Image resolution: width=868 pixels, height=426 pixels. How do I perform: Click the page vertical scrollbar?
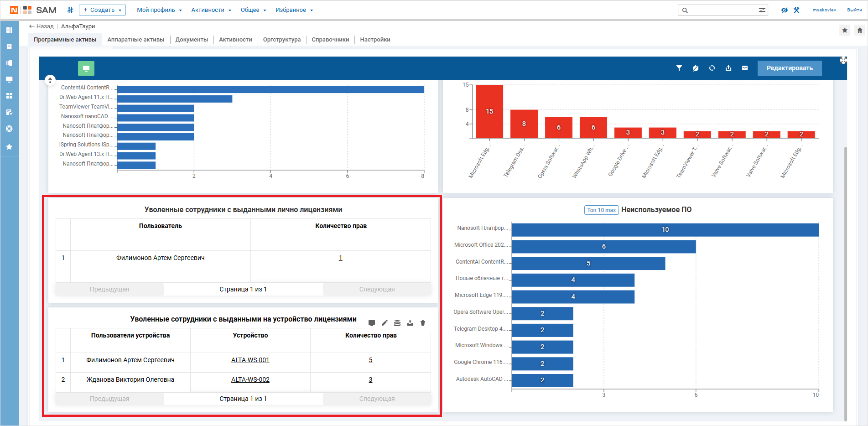click(x=846, y=283)
